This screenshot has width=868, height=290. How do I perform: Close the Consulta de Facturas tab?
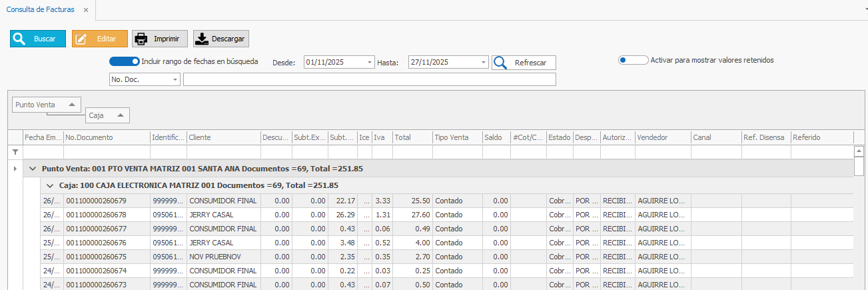[x=86, y=10]
